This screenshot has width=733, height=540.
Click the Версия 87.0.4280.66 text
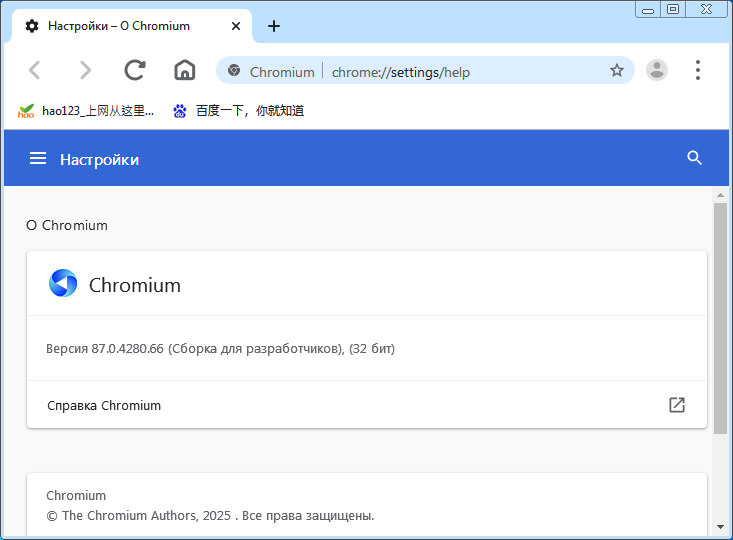click(220, 349)
